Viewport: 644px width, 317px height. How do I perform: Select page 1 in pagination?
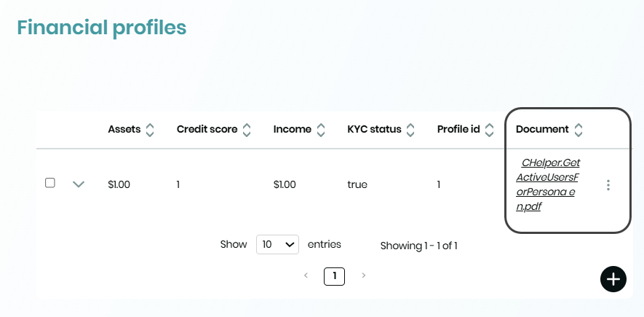pos(334,275)
